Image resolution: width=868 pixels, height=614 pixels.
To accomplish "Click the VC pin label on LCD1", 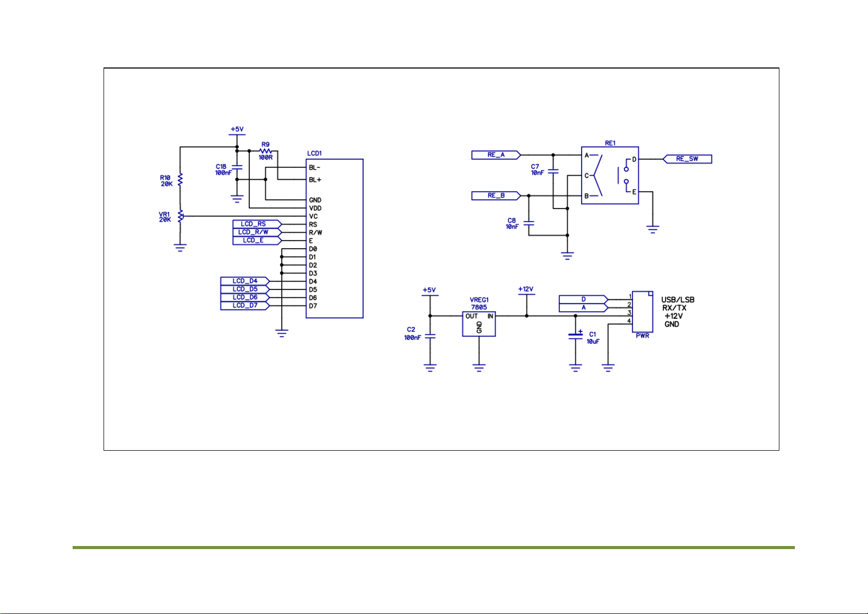I will pyautogui.click(x=313, y=216).
